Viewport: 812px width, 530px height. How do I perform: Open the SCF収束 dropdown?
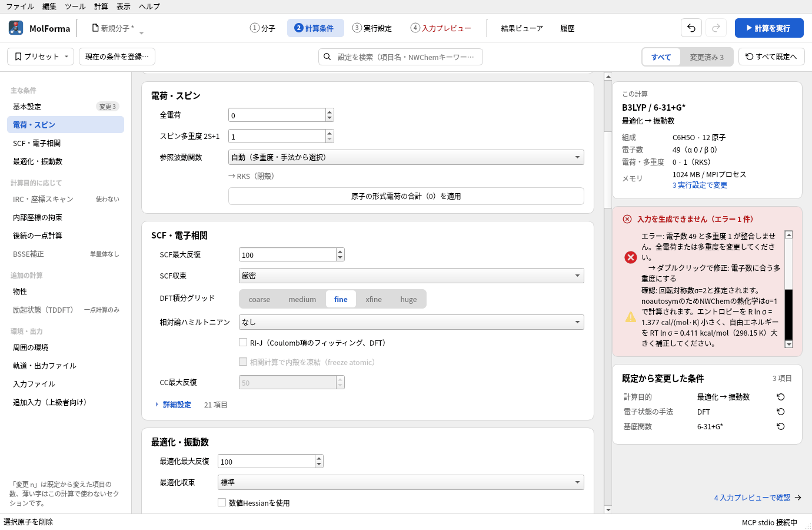[x=411, y=276]
